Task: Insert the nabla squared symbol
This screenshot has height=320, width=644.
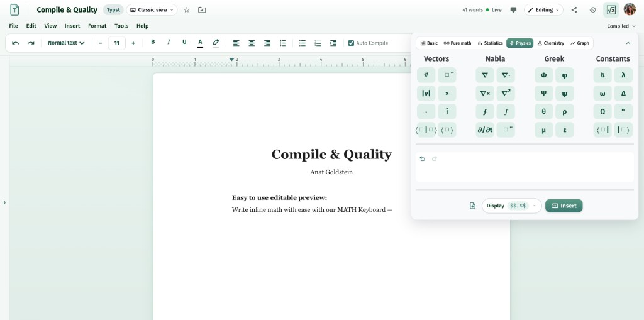Action: 506,93
